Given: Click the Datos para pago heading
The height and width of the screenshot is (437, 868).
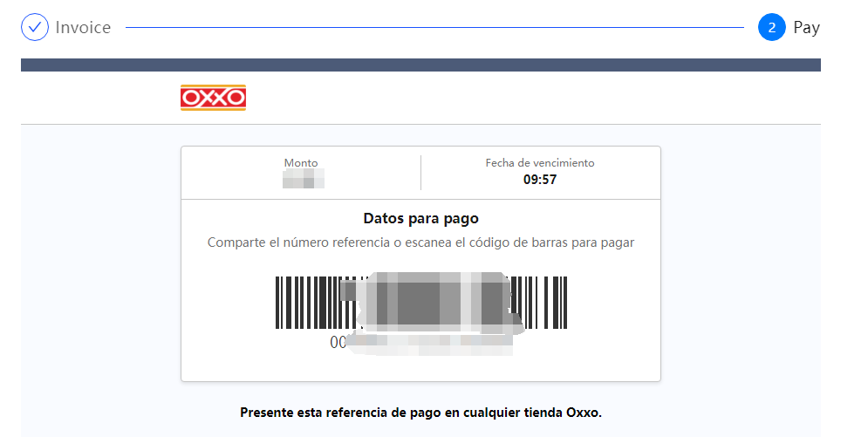Looking at the screenshot, I should (x=420, y=218).
